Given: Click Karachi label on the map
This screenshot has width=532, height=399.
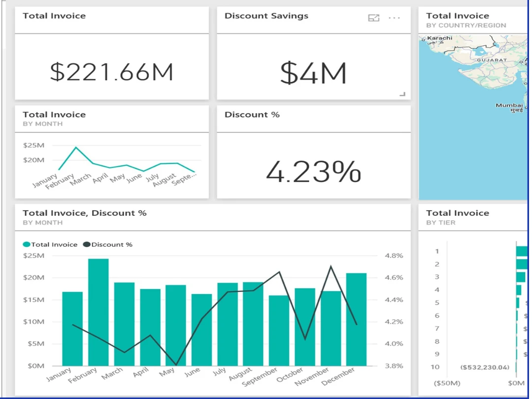Looking at the screenshot, I should click(439, 38).
